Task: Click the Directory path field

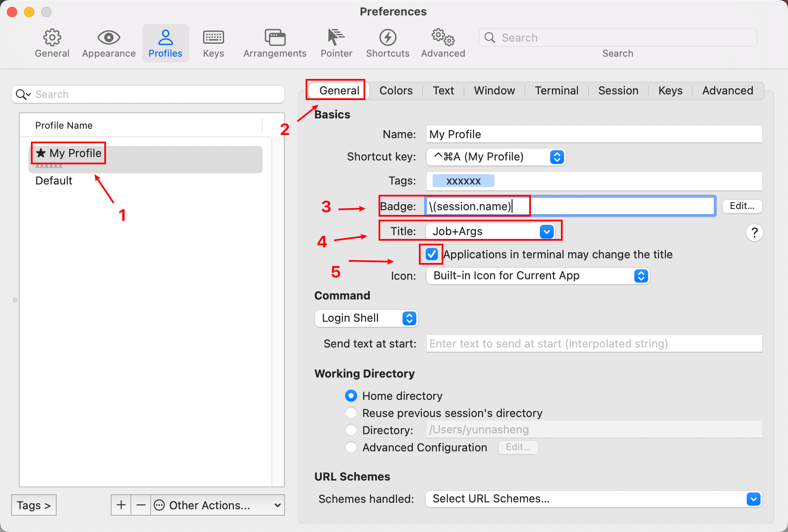Action: point(594,429)
